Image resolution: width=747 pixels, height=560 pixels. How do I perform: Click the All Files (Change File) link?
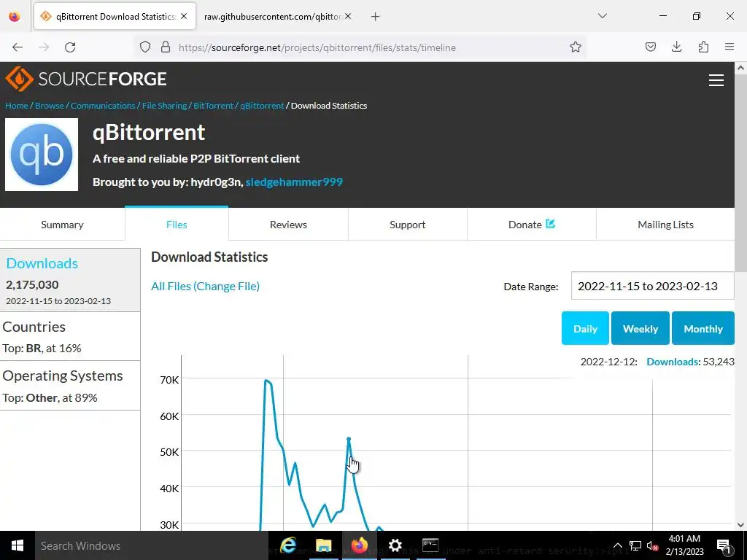click(x=205, y=286)
